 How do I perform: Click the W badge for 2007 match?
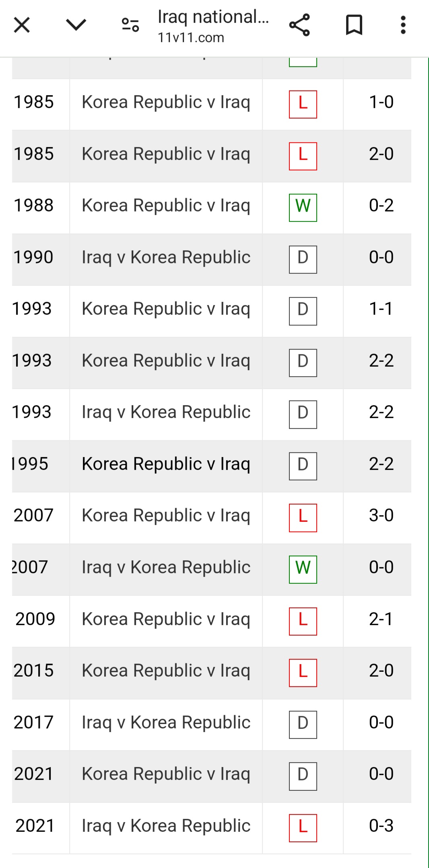click(x=303, y=570)
